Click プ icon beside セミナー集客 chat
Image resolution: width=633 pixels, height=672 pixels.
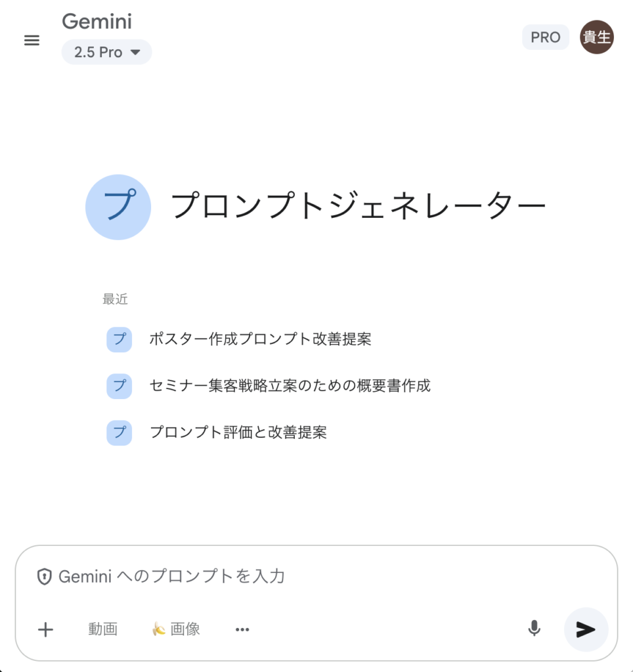coord(120,386)
